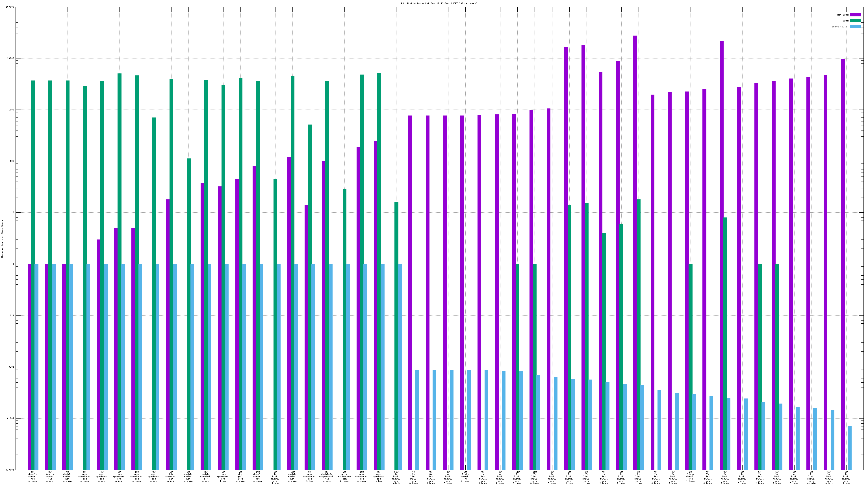This screenshot has height=488, width=868.
Task: Select the 14@ dnsbl.sorbs.net origin label
Action: 258,476
